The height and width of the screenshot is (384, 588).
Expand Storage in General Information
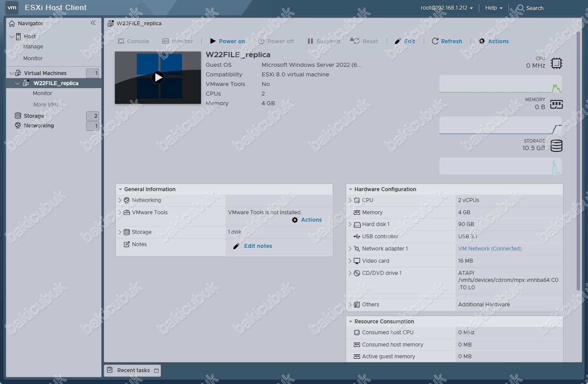pos(120,232)
